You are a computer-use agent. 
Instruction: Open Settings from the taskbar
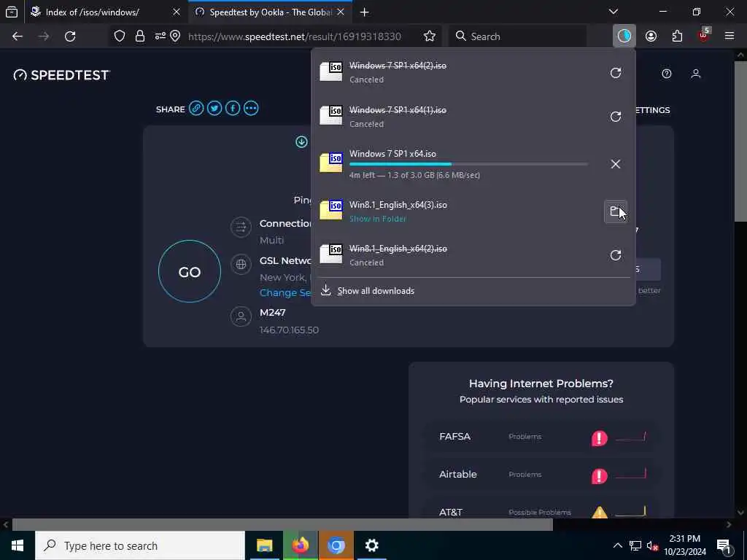(x=371, y=545)
